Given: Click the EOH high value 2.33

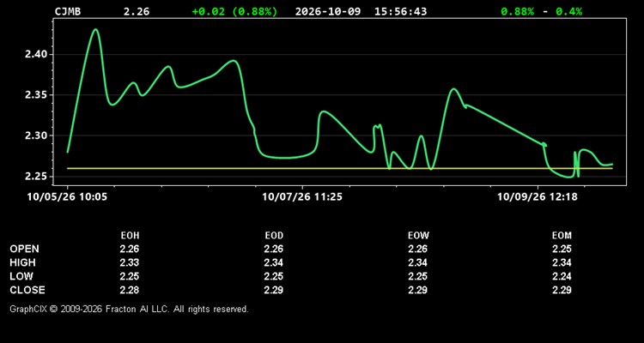Looking at the screenshot, I should pyautogui.click(x=130, y=262).
